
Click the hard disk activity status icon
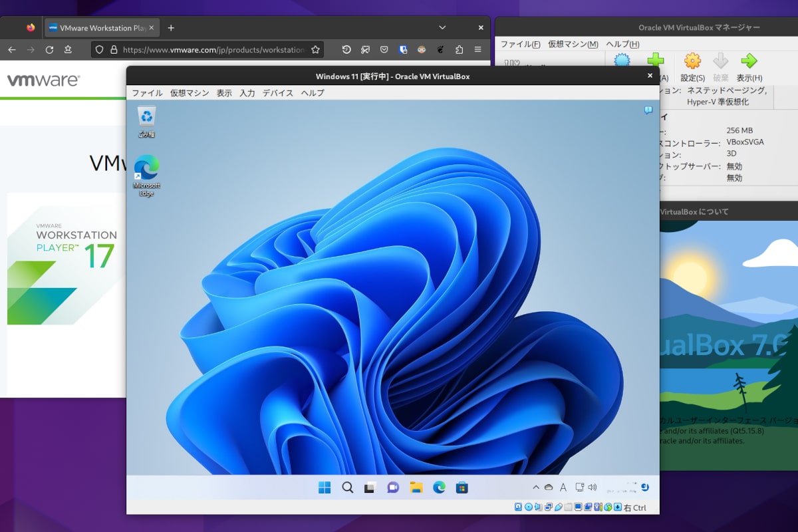[x=518, y=507]
